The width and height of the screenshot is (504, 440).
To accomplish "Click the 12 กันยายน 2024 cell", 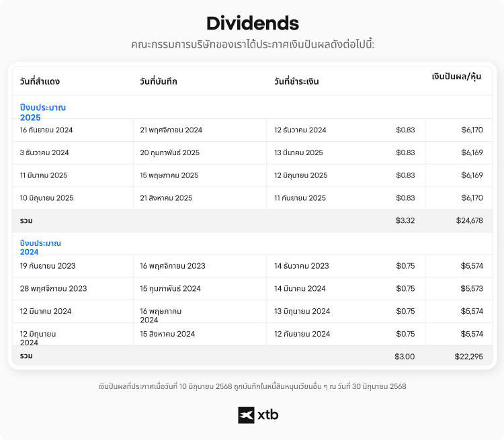I will [302, 334].
